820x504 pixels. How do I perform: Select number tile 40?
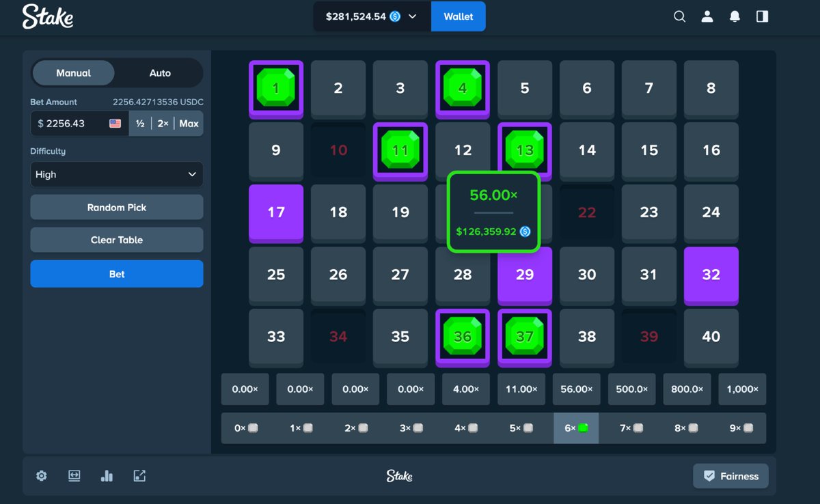tap(711, 337)
